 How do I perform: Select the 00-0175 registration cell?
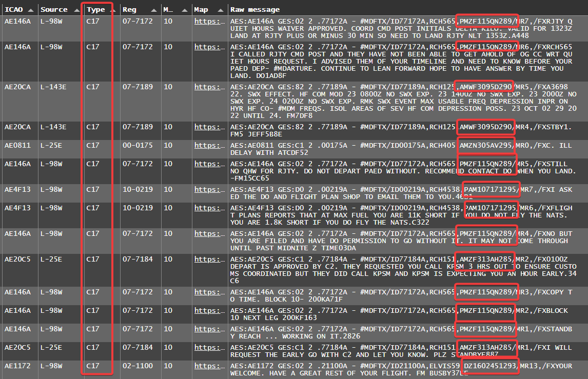pos(138,145)
